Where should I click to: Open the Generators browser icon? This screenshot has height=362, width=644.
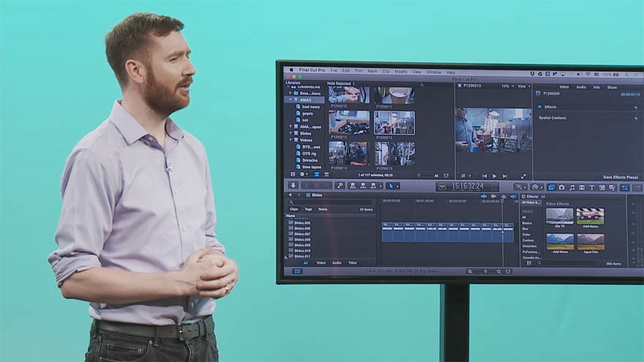click(x=602, y=187)
